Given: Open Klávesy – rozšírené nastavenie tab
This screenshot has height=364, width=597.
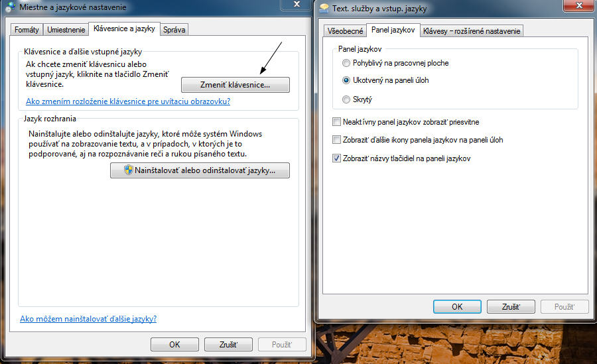Looking at the screenshot, I should 472,31.
